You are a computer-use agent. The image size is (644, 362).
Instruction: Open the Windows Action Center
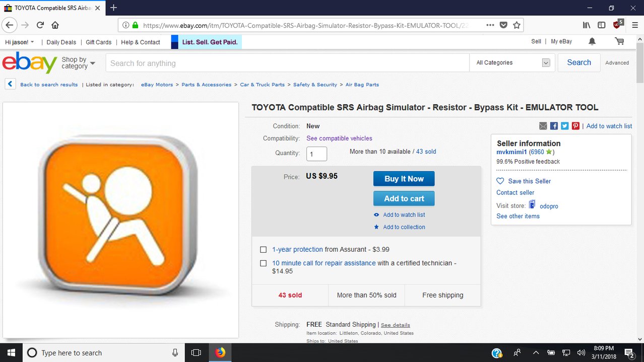coord(629,352)
